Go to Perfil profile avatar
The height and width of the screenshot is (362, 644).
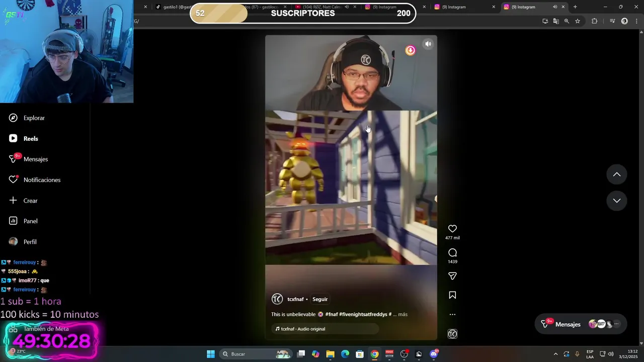coord(13,241)
